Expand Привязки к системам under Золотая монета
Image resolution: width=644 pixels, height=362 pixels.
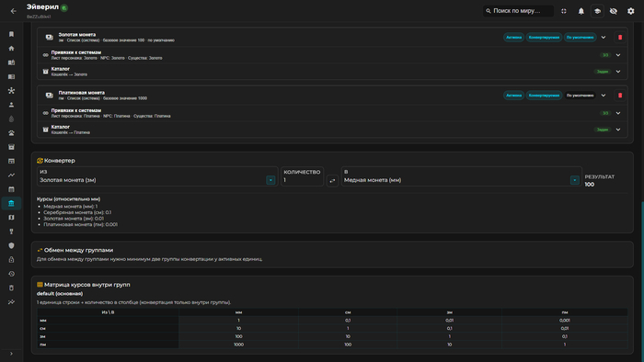click(618, 55)
